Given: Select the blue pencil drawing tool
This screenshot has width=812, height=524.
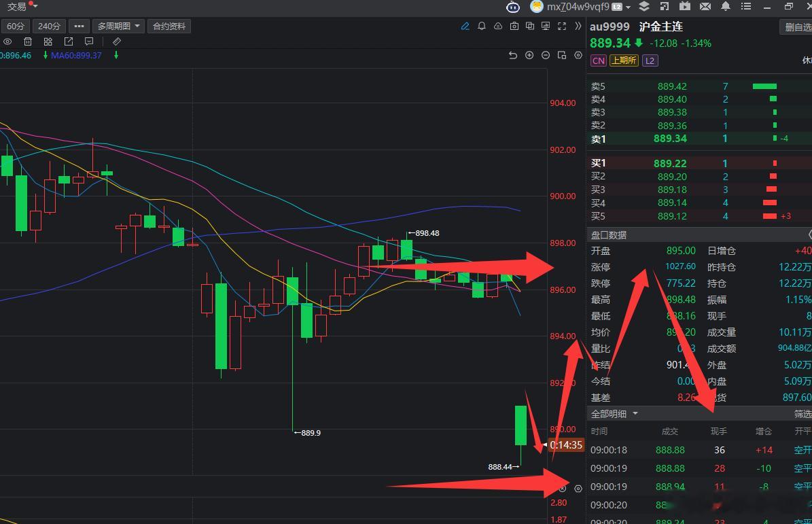Looking at the screenshot, I should [x=465, y=26].
